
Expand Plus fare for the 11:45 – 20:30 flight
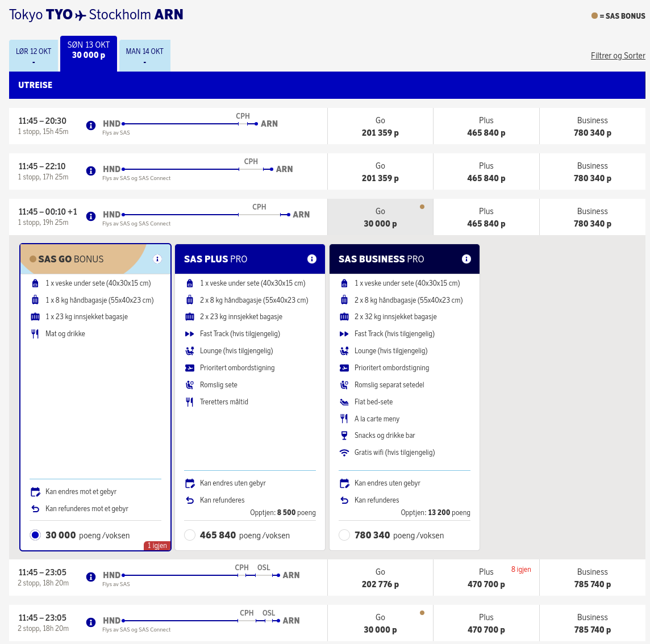click(x=486, y=127)
